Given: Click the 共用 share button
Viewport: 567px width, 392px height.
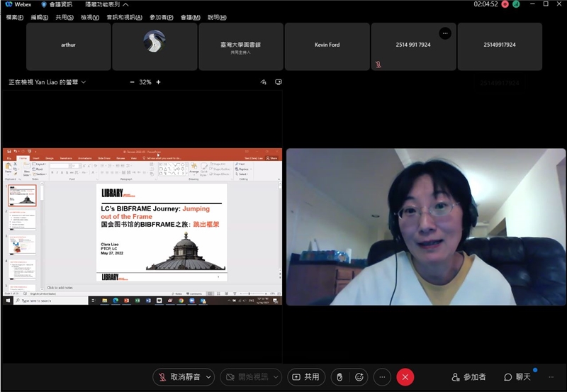Looking at the screenshot, I should click(305, 377).
